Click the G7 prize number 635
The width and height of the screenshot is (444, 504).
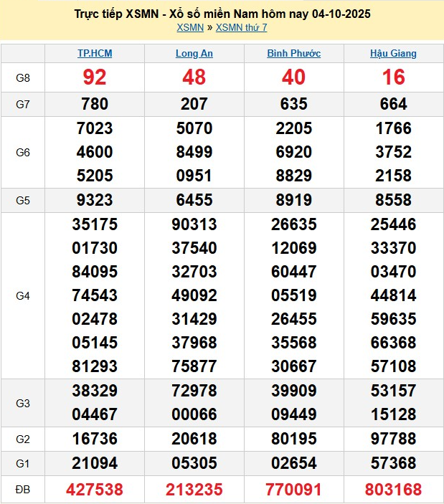[x=293, y=104]
